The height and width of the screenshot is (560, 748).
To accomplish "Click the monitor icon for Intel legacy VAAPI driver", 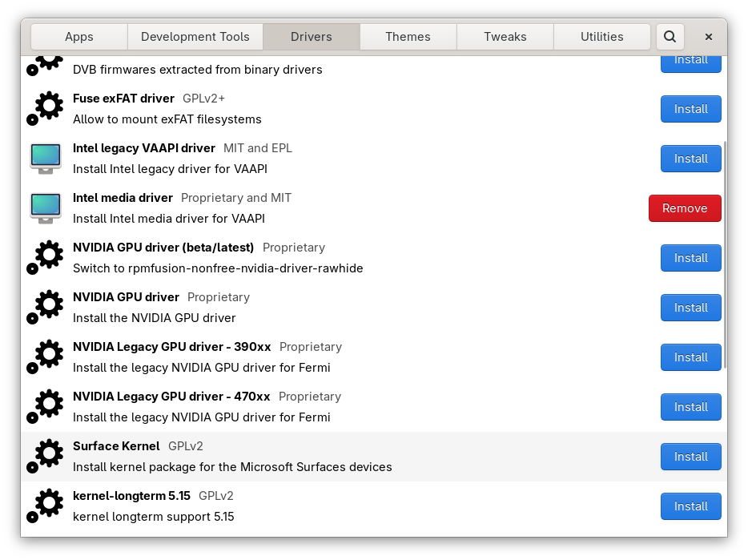I will 46,159.
